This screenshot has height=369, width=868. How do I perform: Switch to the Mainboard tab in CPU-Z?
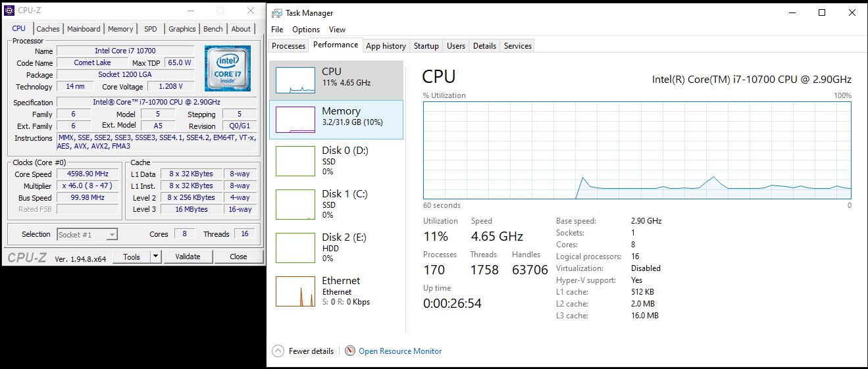(x=84, y=29)
